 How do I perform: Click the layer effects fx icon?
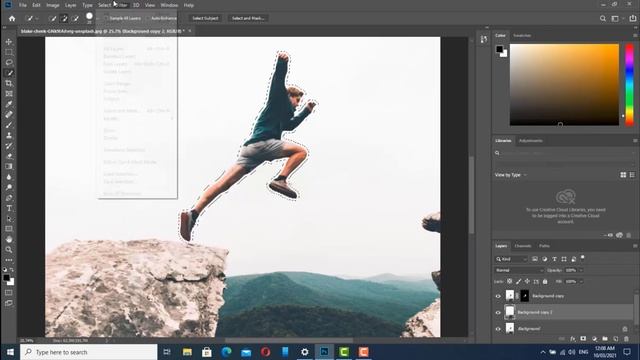(573, 339)
